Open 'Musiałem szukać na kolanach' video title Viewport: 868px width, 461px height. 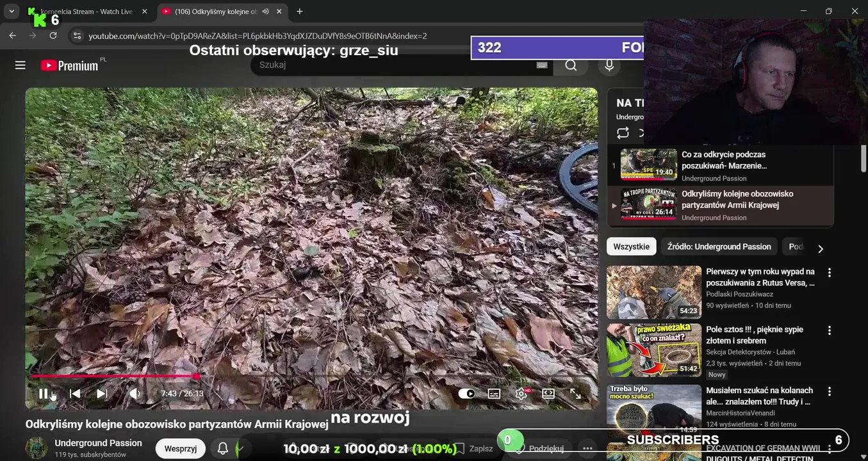point(759,396)
